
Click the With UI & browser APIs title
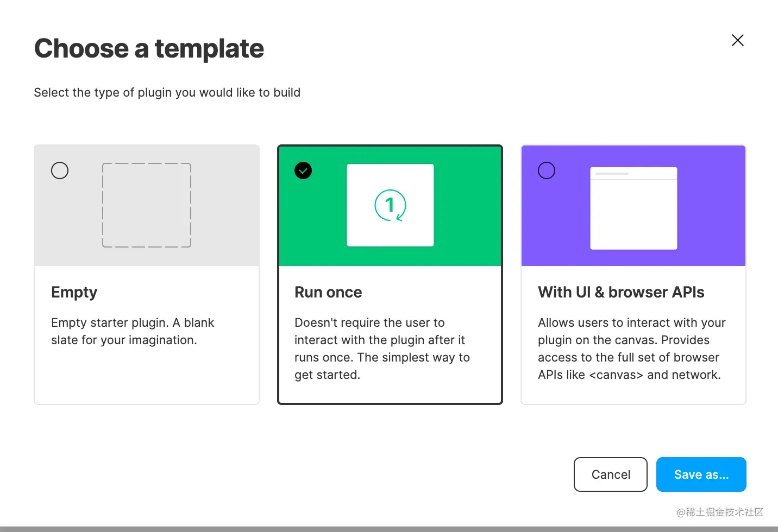coord(621,292)
